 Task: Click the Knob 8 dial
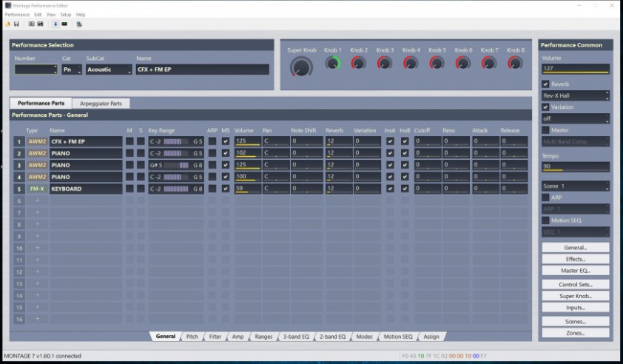click(x=515, y=64)
